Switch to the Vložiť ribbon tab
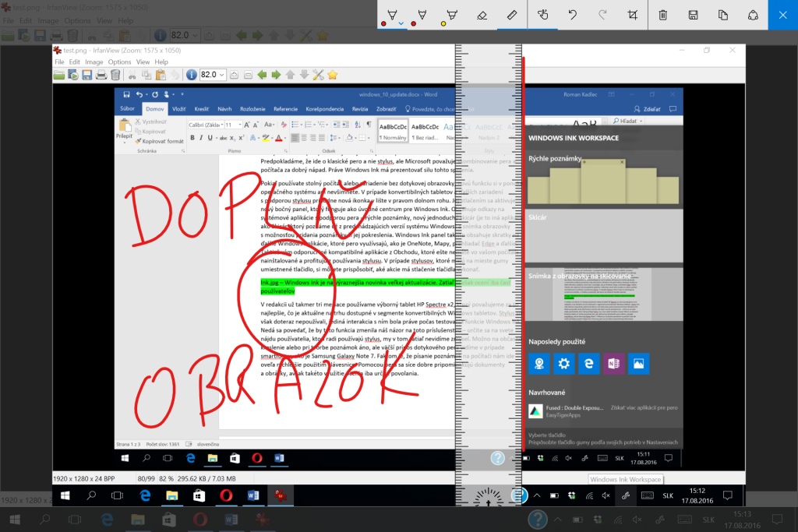This screenshot has width=798, height=532. coord(178,109)
